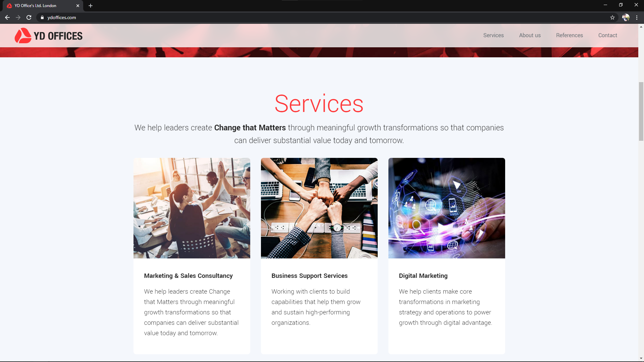Click the forward navigation arrow
This screenshot has width=644, height=362.
18,17
